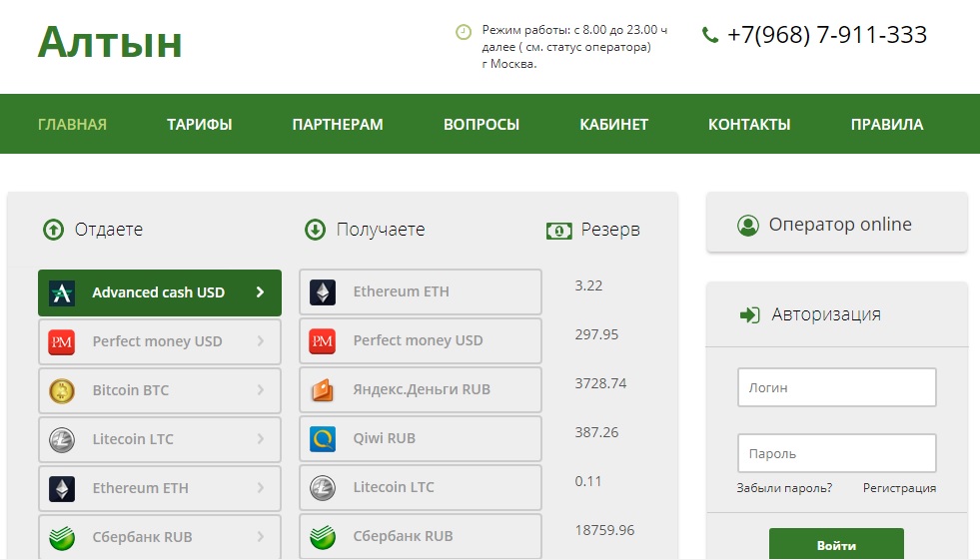980x560 pixels.
Task: Click the green phone handset icon
Action: point(710,35)
